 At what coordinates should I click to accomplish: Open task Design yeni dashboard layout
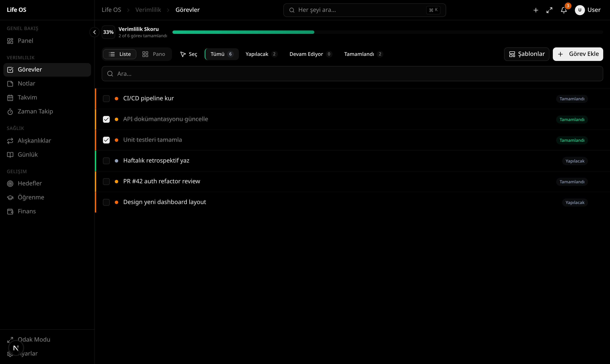[164, 202]
